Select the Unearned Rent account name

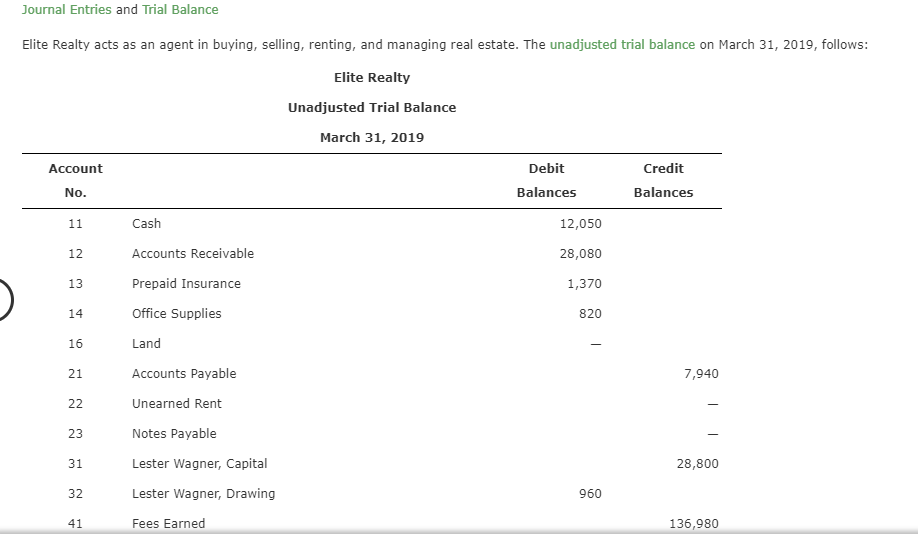pyautogui.click(x=177, y=404)
